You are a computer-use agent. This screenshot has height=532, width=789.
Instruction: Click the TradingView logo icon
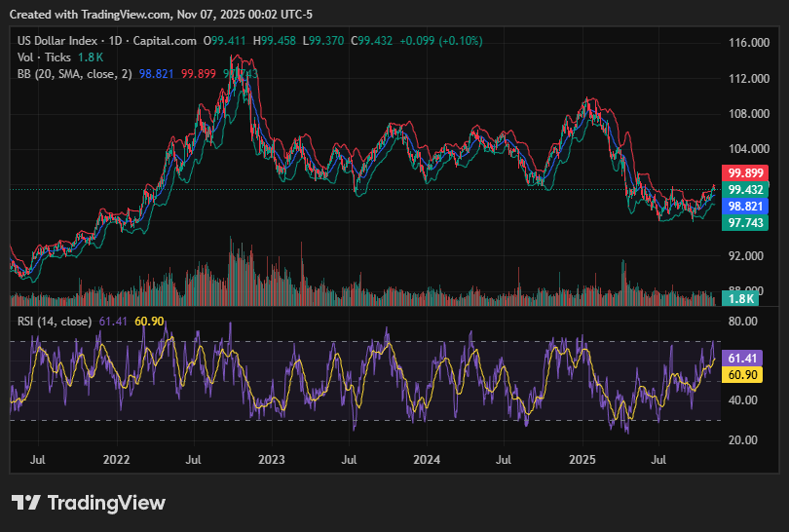coord(26,503)
